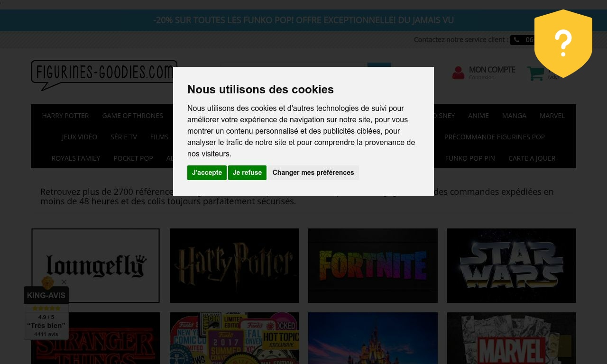Click the yellow shield question mark badge
The width and height of the screenshot is (607, 364).
pos(563,44)
